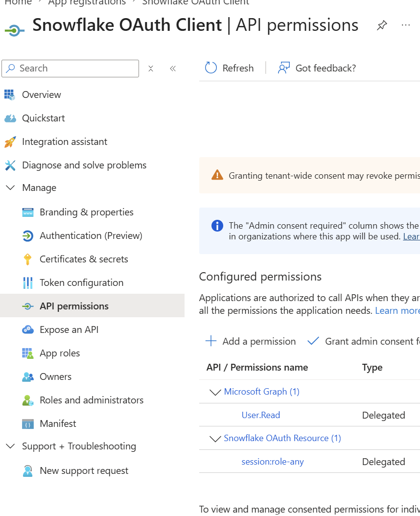Click the blue info icon in banner
The height and width of the screenshot is (516, 420).
[217, 226]
